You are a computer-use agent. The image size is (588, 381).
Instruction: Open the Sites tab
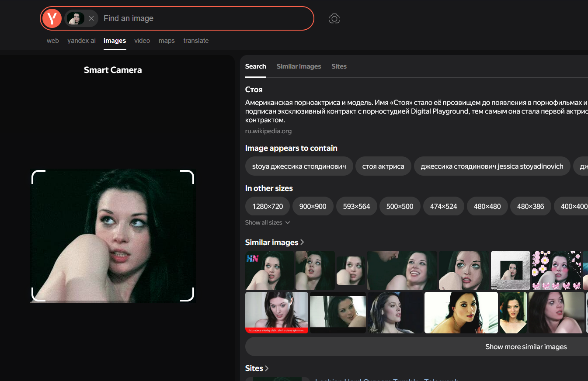point(339,66)
